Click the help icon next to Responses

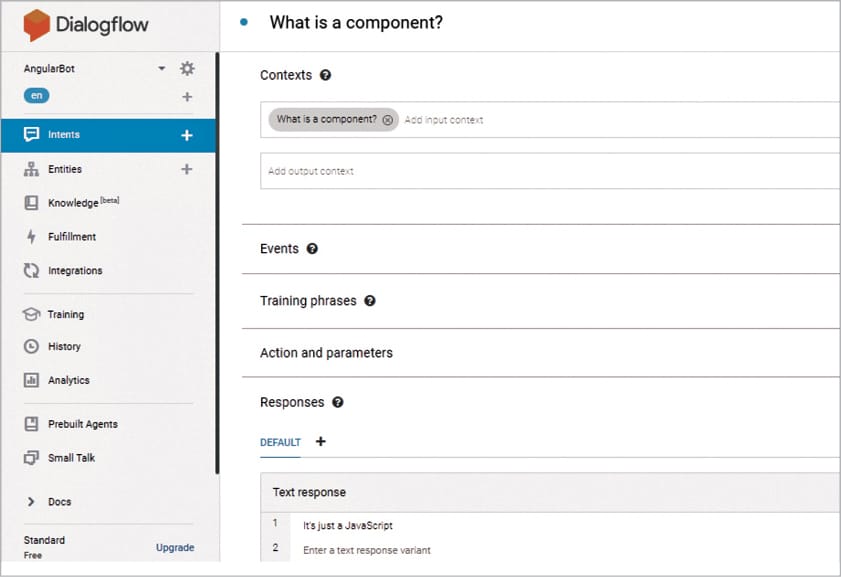tap(338, 403)
